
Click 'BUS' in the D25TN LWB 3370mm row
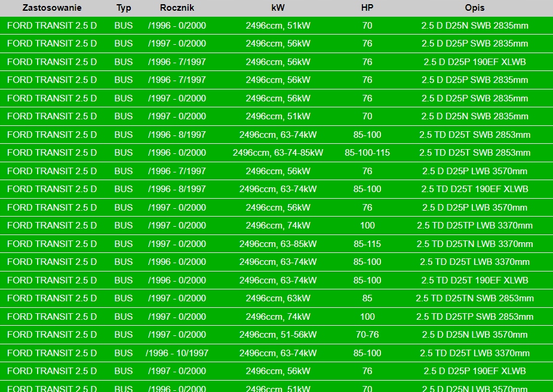point(124,243)
